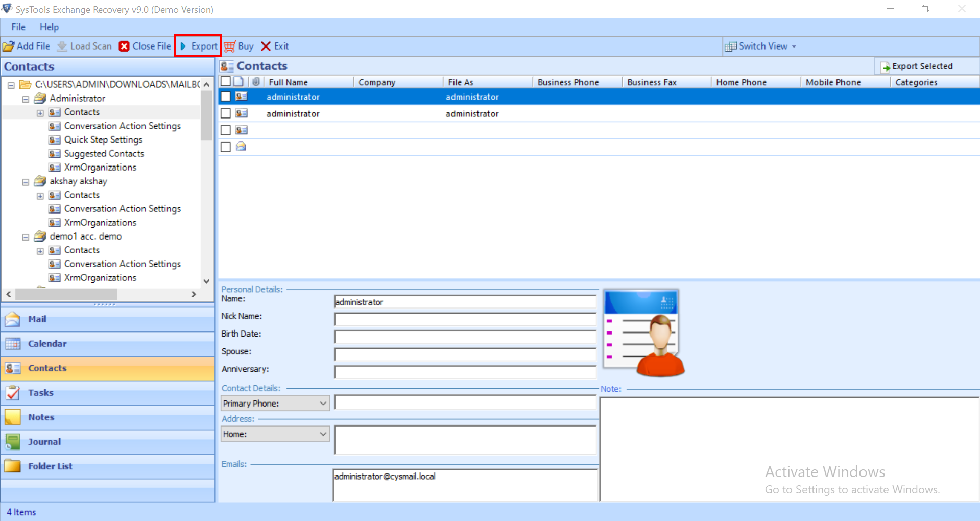Screen dimensions: 980x521
Task: Switch to the Mail section
Action: point(108,319)
